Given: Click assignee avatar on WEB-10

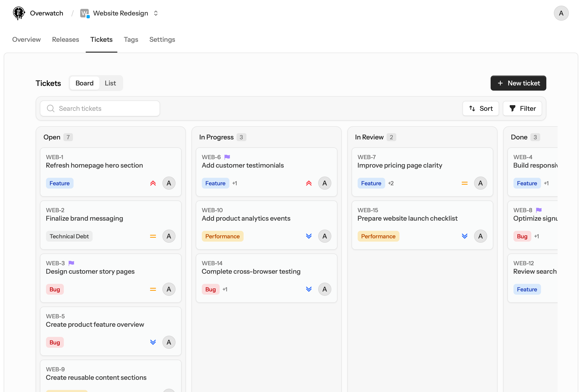Looking at the screenshot, I should [325, 236].
